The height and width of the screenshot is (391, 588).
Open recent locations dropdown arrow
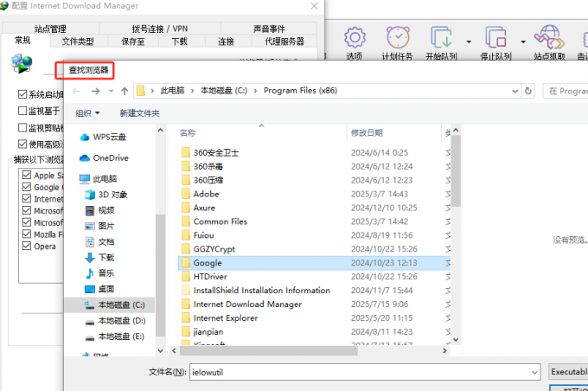(x=111, y=91)
